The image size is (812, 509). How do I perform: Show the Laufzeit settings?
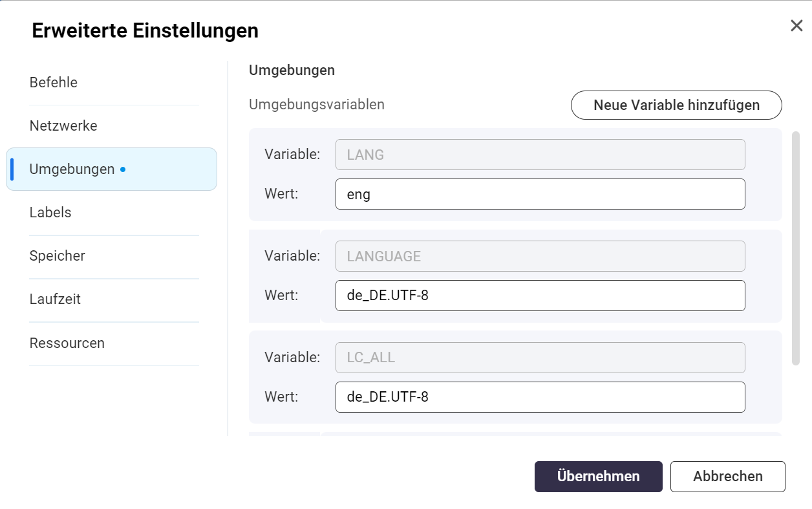click(55, 299)
